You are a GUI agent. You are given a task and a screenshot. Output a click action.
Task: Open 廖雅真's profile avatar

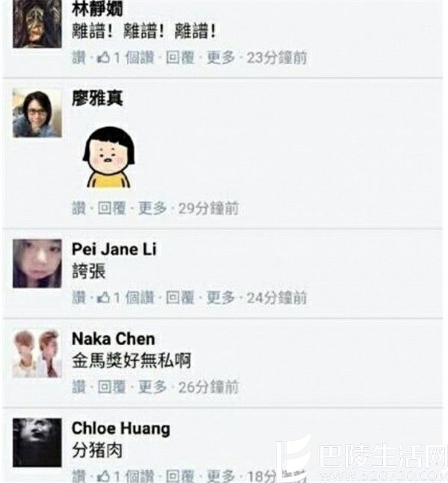(37, 113)
